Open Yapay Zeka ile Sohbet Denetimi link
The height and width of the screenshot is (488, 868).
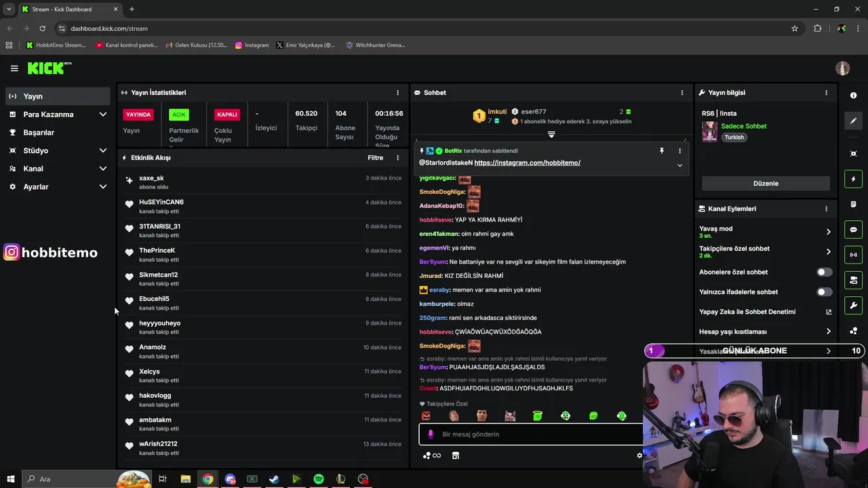click(765, 312)
